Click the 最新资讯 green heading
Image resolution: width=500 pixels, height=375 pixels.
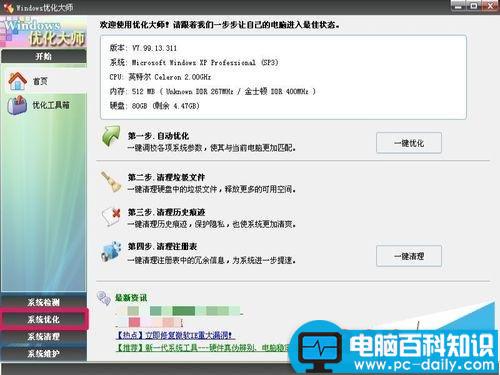point(131,298)
